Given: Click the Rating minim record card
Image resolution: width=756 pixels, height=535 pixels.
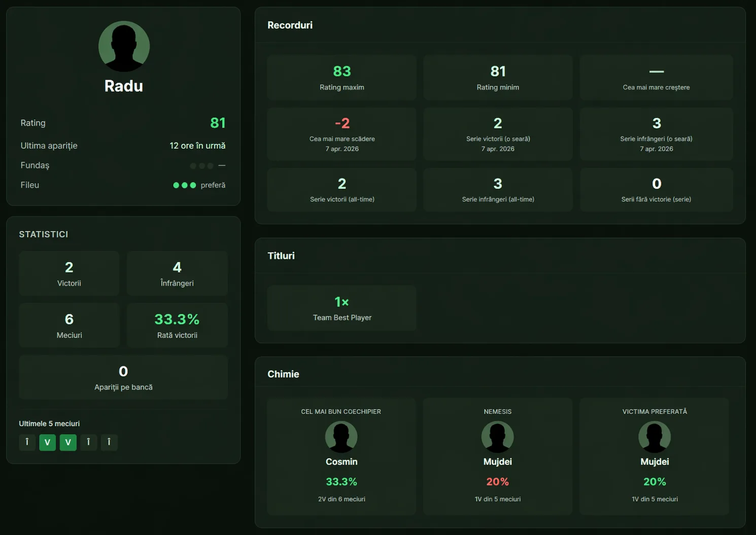Looking at the screenshot, I should pyautogui.click(x=498, y=78).
